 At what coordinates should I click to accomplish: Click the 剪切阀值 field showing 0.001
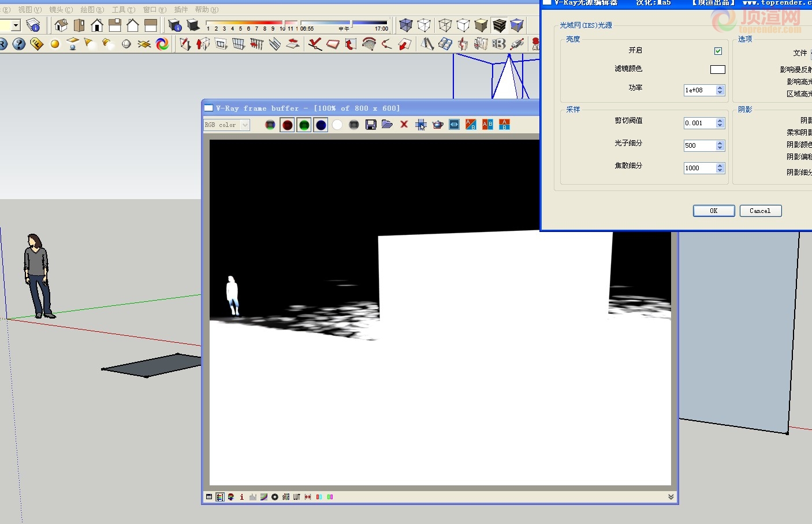click(x=700, y=123)
